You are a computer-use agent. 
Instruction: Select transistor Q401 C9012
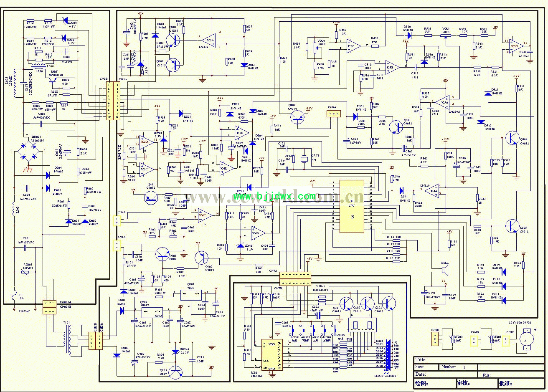[151, 198]
